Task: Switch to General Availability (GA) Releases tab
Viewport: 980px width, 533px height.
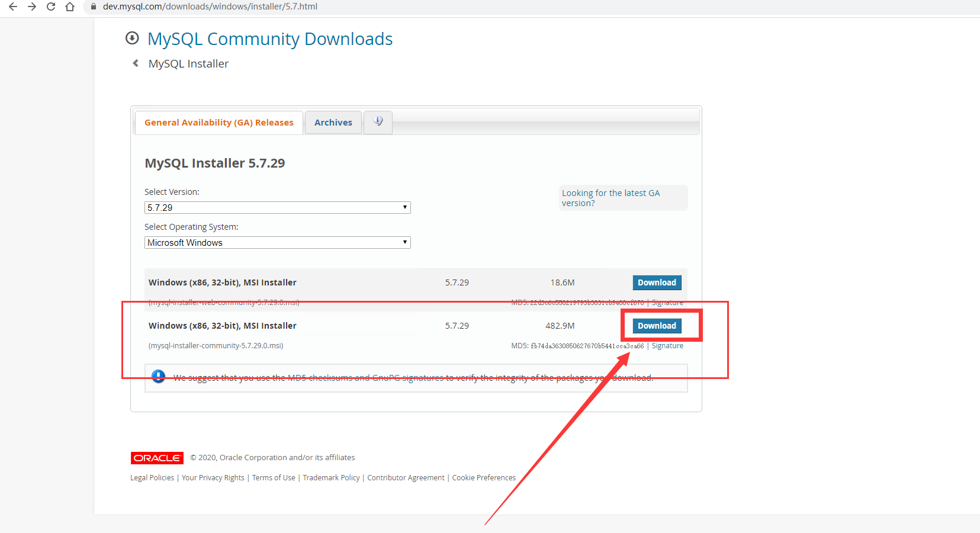Action: (x=219, y=123)
